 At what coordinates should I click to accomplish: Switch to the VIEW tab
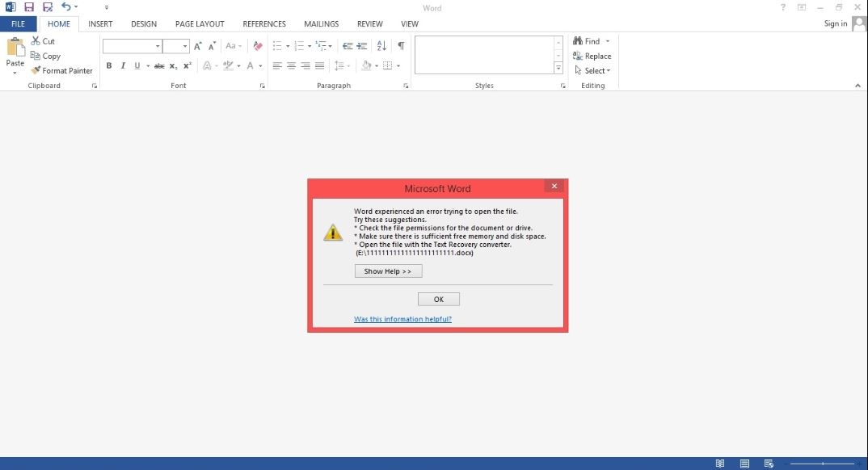410,23
